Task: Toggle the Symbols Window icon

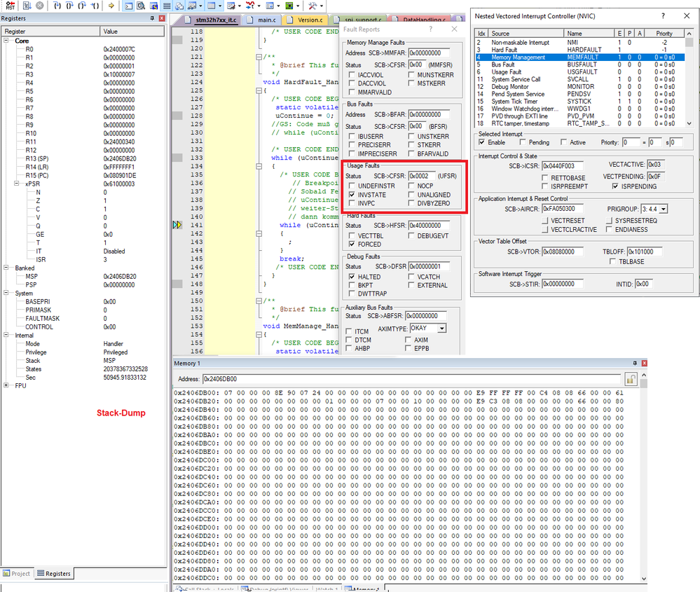Action: coord(153,6)
